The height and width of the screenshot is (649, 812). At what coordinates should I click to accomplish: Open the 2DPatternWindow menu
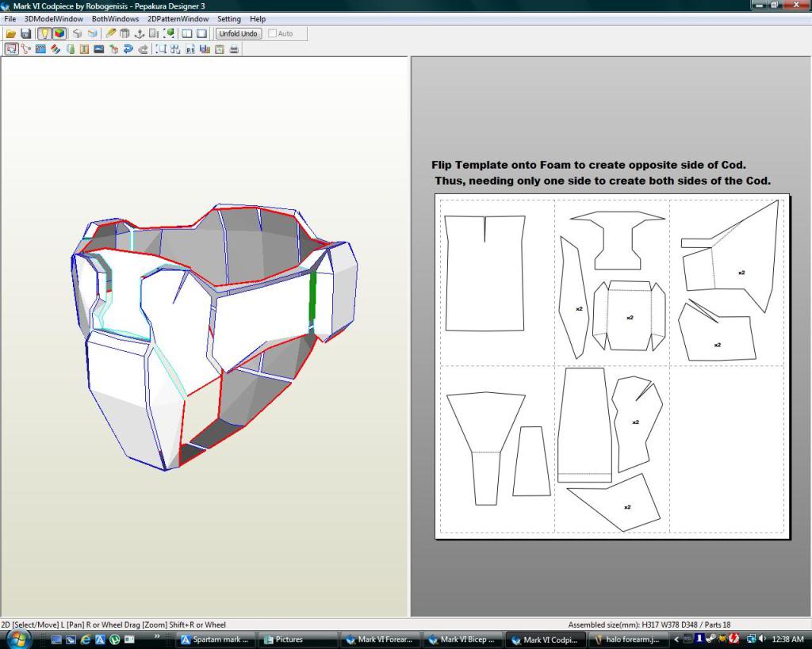click(x=178, y=19)
